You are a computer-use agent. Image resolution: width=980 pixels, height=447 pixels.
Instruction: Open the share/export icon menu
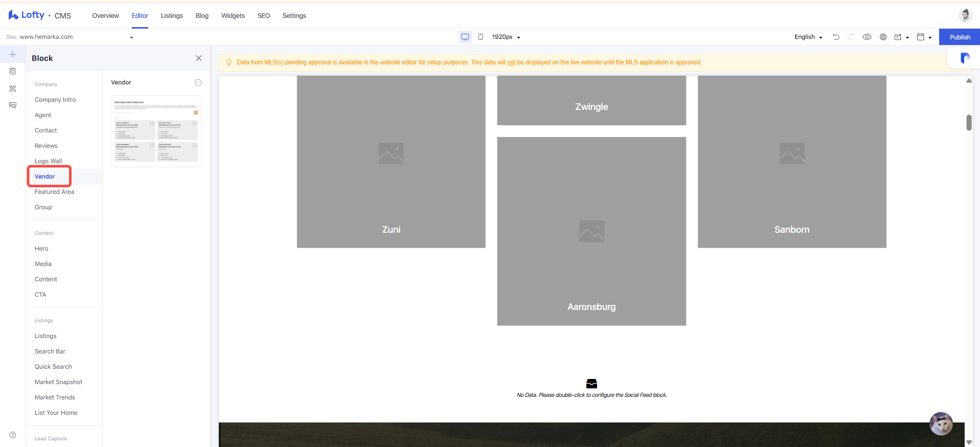click(x=901, y=37)
